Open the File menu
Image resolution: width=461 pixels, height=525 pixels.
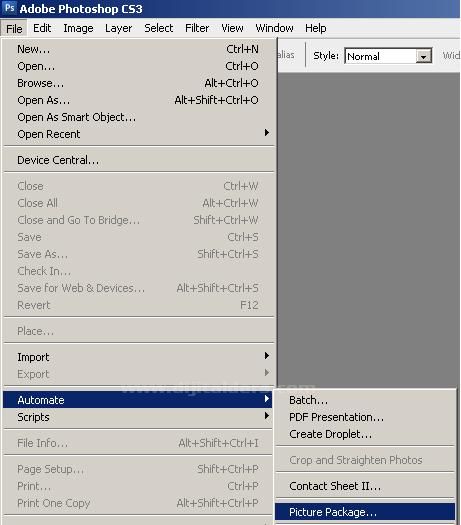(x=14, y=28)
